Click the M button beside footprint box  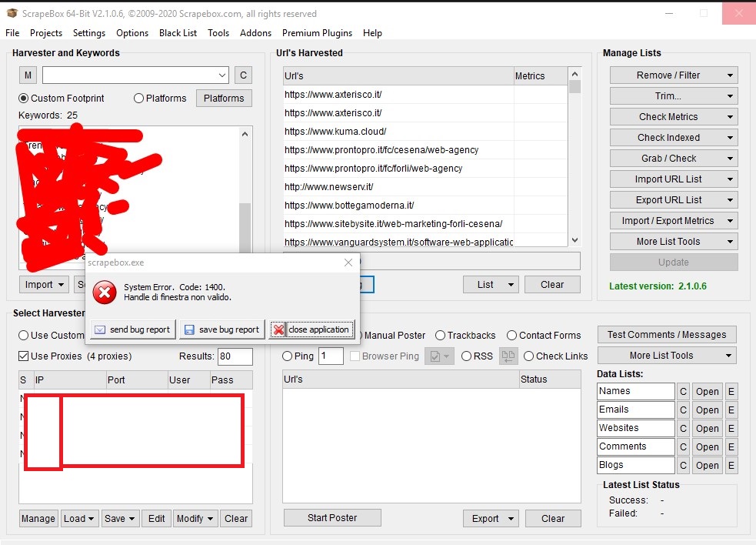tap(28, 75)
